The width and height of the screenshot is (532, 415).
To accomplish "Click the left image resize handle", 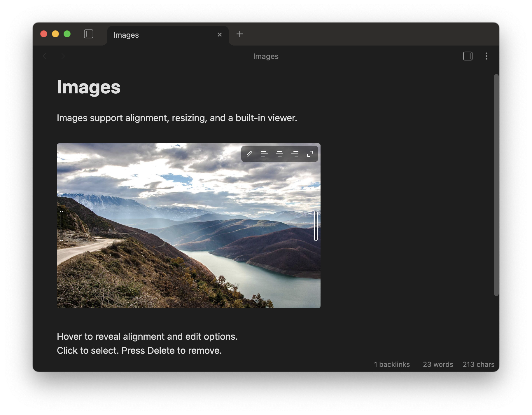I will pyautogui.click(x=62, y=226).
